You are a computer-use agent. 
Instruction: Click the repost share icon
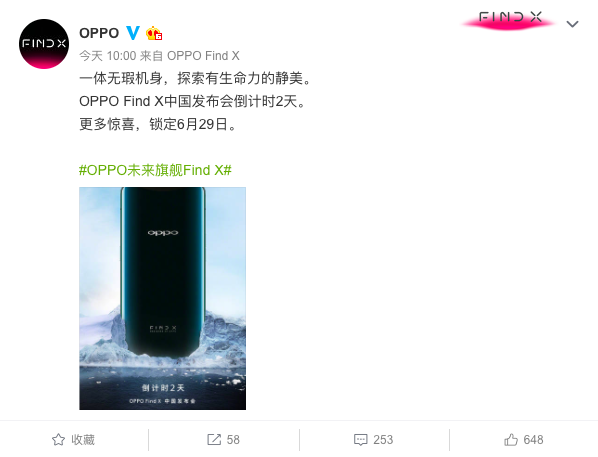pos(214,439)
